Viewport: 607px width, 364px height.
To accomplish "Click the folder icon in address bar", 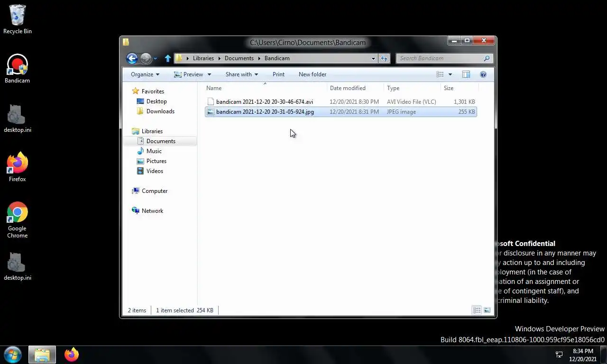I will pos(179,58).
